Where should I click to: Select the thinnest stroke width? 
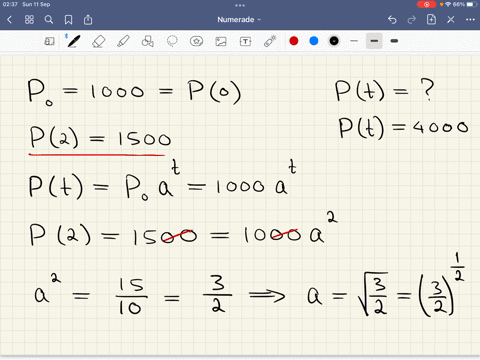354,41
